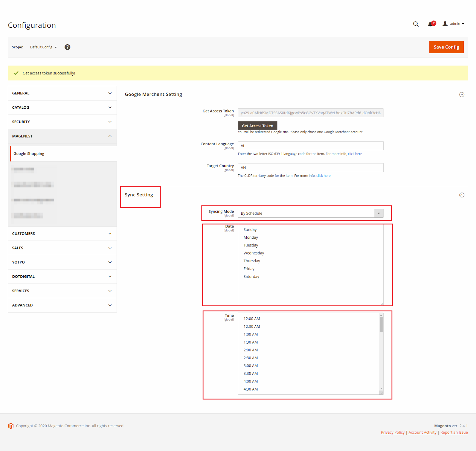Expand the ADVANCED section

(x=62, y=305)
